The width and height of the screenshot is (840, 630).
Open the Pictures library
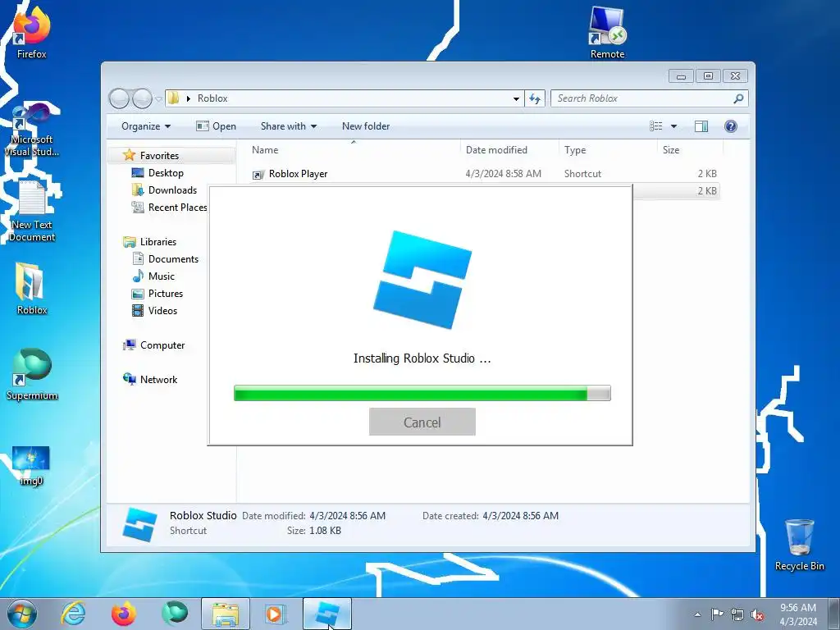pyautogui.click(x=165, y=294)
